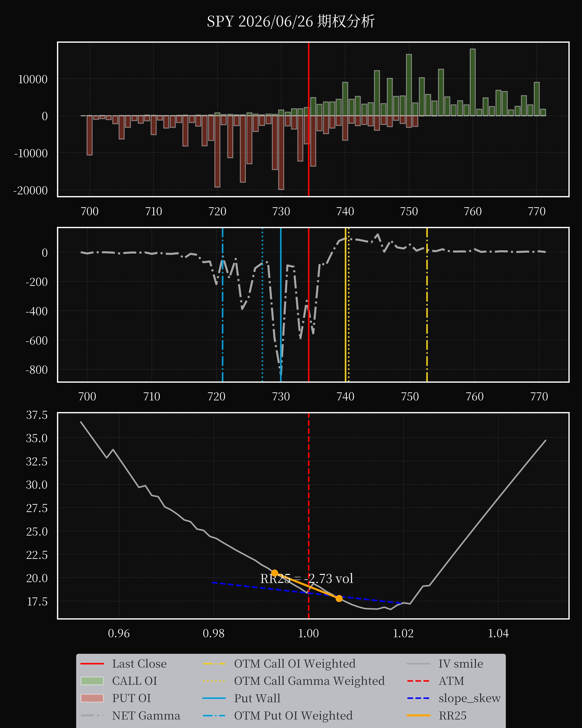This screenshot has height=728, width=582.
Task: Click the CALL OI green legend swatch
Action: [x=92, y=681]
